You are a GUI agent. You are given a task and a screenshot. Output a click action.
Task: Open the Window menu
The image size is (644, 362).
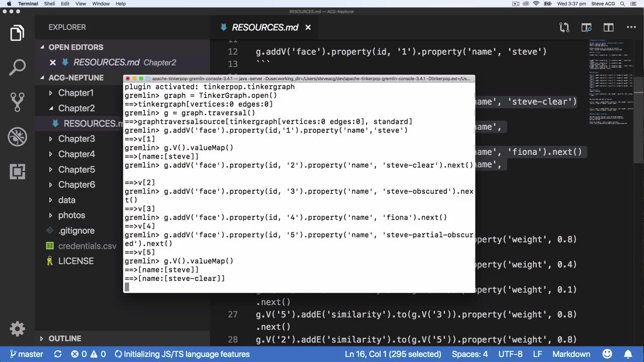tap(101, 4)
